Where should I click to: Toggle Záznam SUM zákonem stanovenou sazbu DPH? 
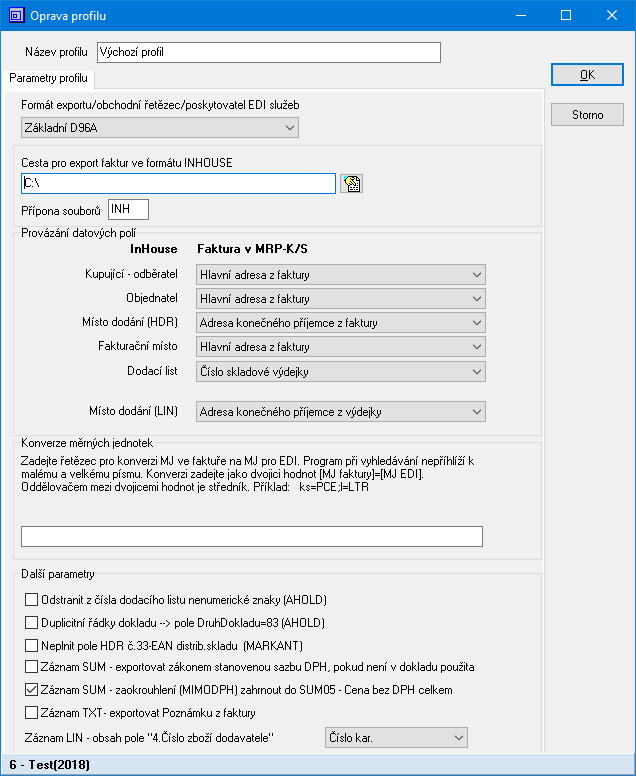click(30, 667)
